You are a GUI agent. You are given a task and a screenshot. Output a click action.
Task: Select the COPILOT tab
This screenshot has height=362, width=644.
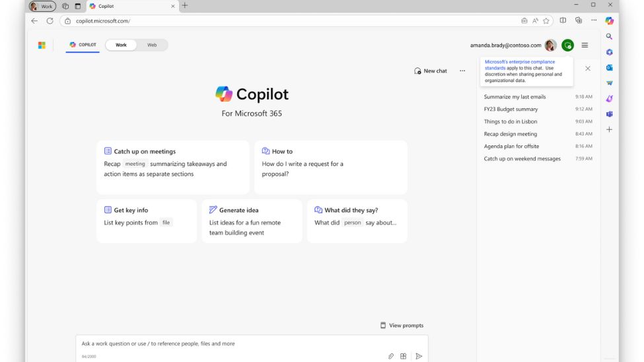(83, 45)
